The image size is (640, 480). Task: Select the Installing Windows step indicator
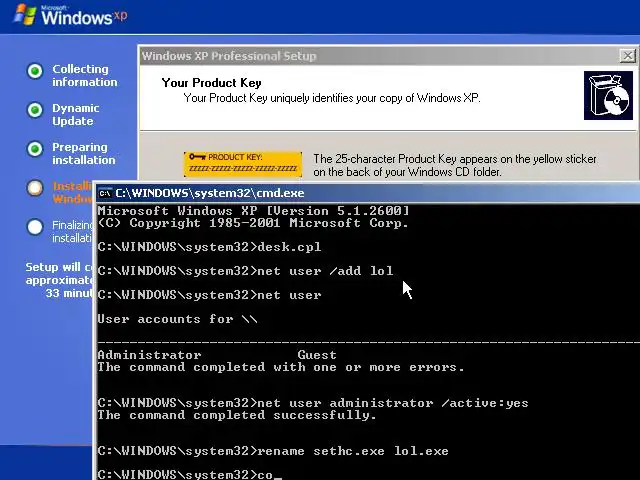point(35,188)
